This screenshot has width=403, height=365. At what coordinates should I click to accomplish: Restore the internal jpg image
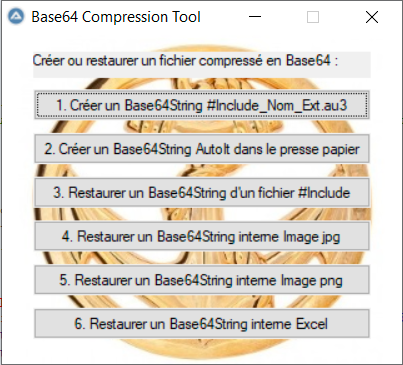tap(202, 236)
